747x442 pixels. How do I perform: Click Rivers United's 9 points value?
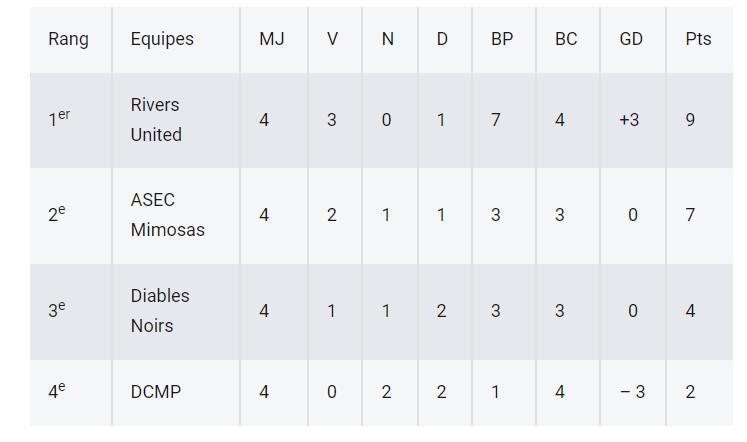point(690,120)
